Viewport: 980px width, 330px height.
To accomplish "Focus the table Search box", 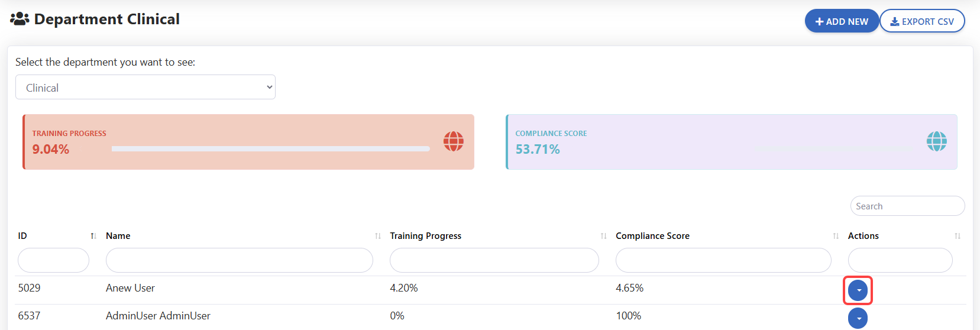I will [x=907, y=206].
